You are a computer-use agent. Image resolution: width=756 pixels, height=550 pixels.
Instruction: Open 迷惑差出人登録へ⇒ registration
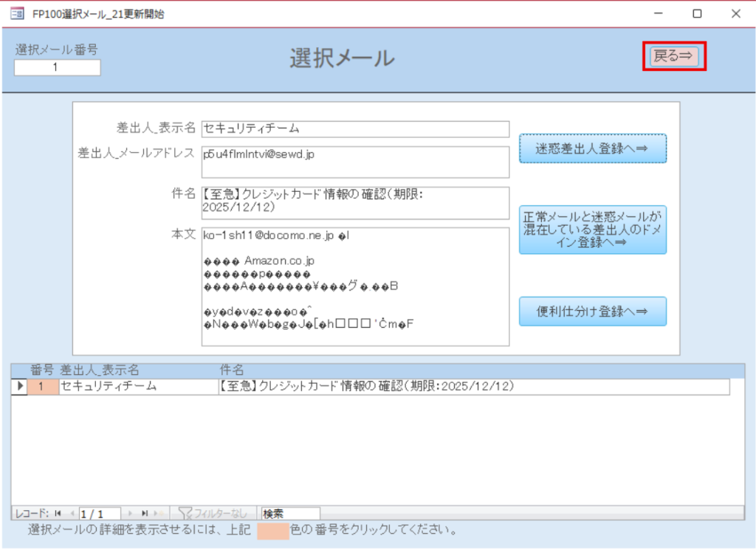point(592,148)
